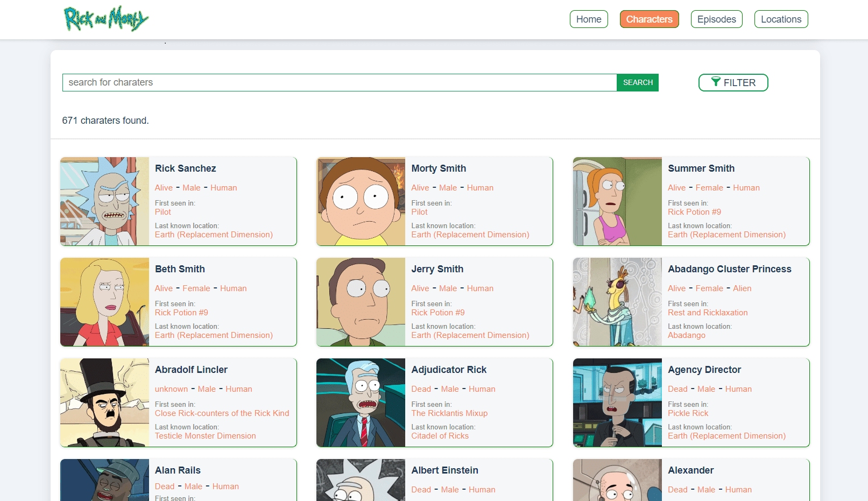Click unknown status on Abradolf Lincler
Viewport: 868px width, 501px height.
[171, 389]
